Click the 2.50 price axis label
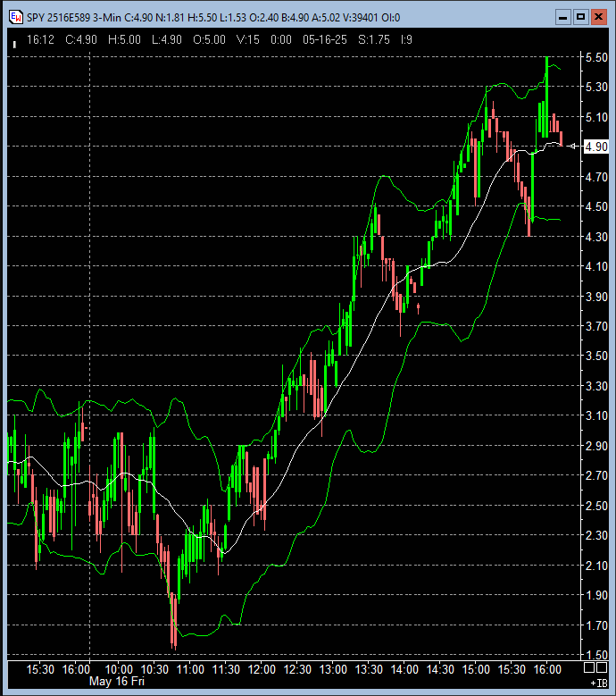This screenshot has height=696, width=616. [596, 506]
